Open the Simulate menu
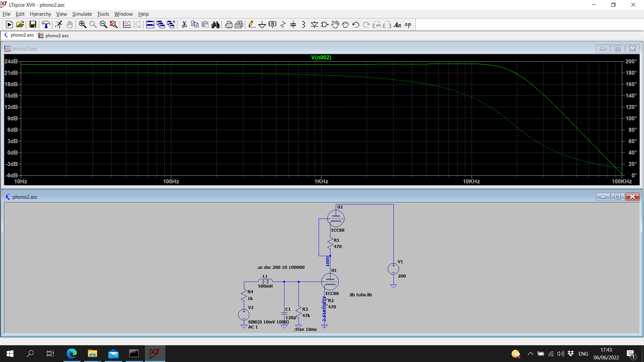Image resolution: width=644 pixels, height=362 pixels. point(82,14)
